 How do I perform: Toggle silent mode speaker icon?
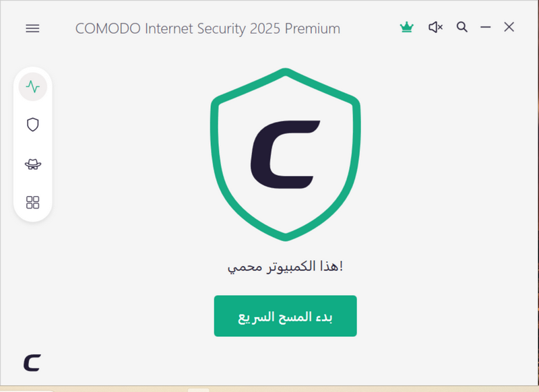click(x=435, y=28)
